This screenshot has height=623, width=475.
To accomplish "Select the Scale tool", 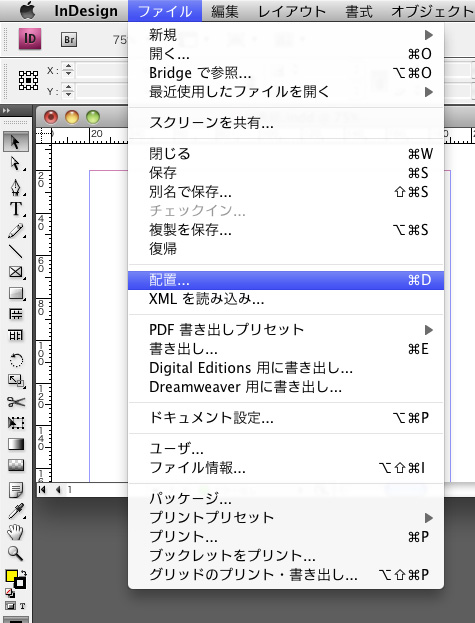I will (15, 381).
